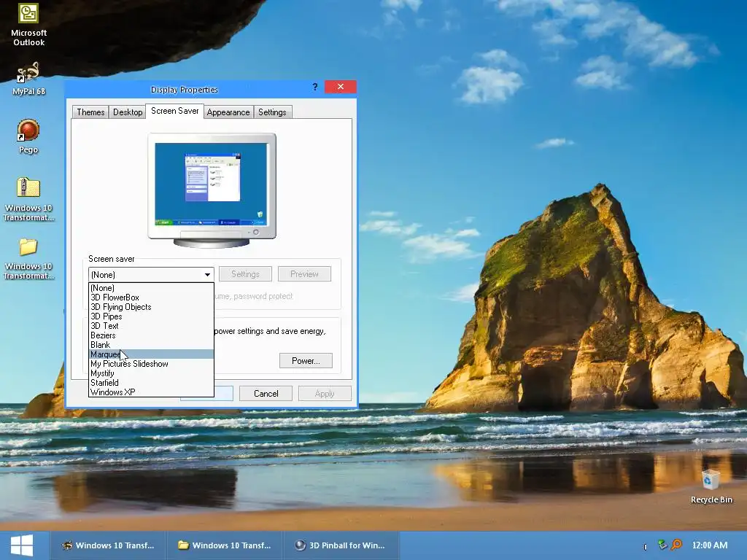
Task: Choose Starfield screen saver
Action: tap(151, 383)
